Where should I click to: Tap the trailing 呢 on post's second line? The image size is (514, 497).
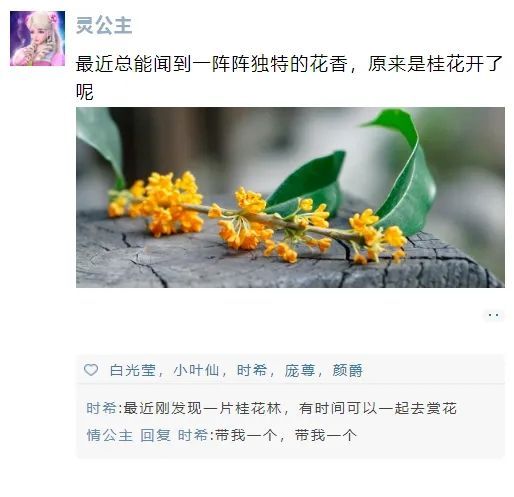(x=85, y=92)
